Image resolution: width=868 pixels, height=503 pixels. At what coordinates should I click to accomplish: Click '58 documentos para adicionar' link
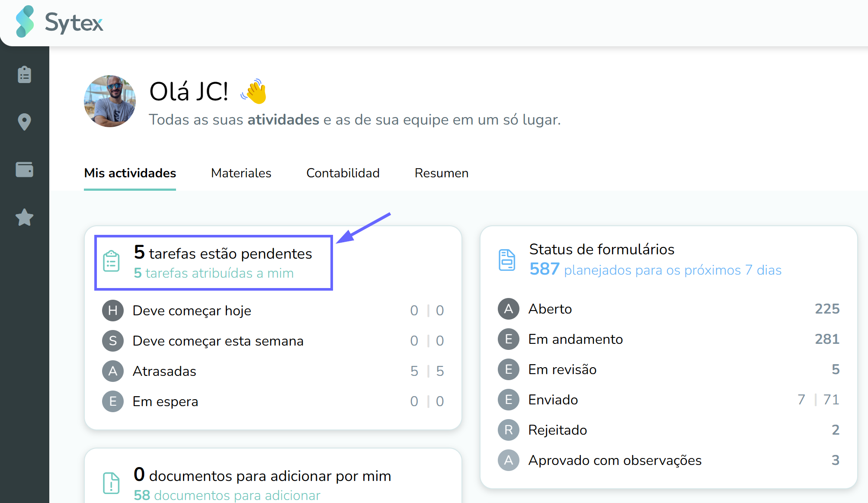[x=227, y=495]
